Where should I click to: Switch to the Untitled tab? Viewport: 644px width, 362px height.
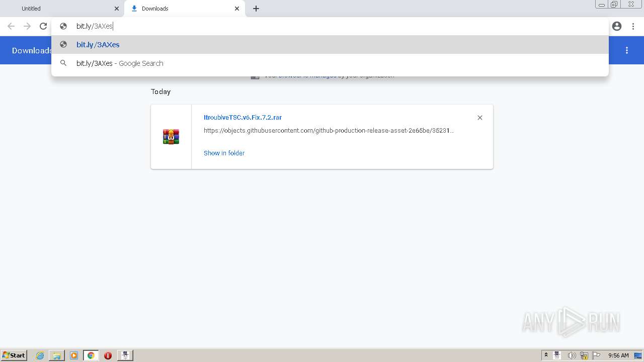point(63,9)
